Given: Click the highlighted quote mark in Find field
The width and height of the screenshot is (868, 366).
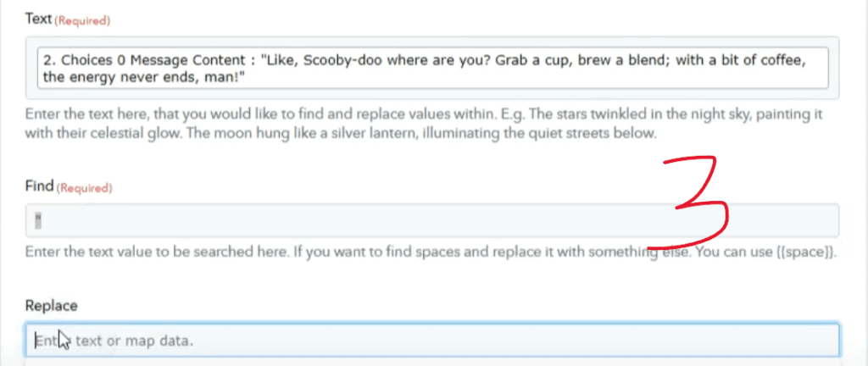Looking at the screenshot, I should [x=38, y=220].
